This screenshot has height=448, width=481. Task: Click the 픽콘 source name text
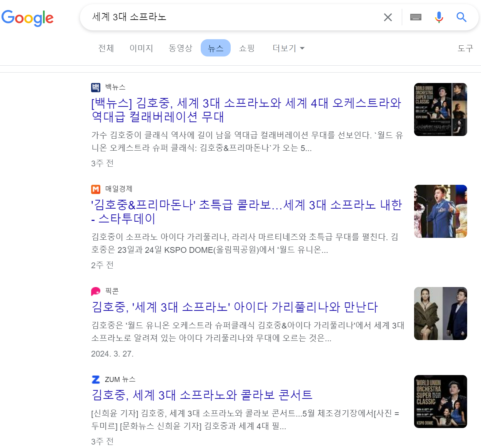click(x=112, y=291)
